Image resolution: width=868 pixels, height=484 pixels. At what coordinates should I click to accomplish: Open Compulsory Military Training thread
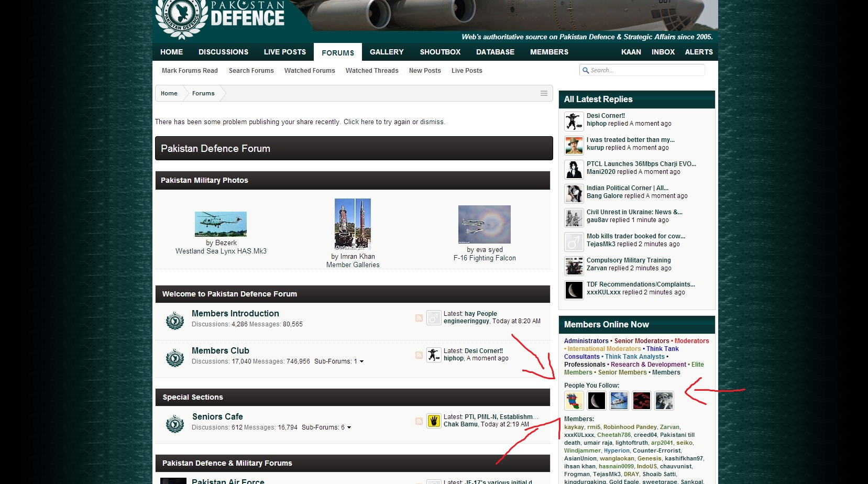click(629, 260)
